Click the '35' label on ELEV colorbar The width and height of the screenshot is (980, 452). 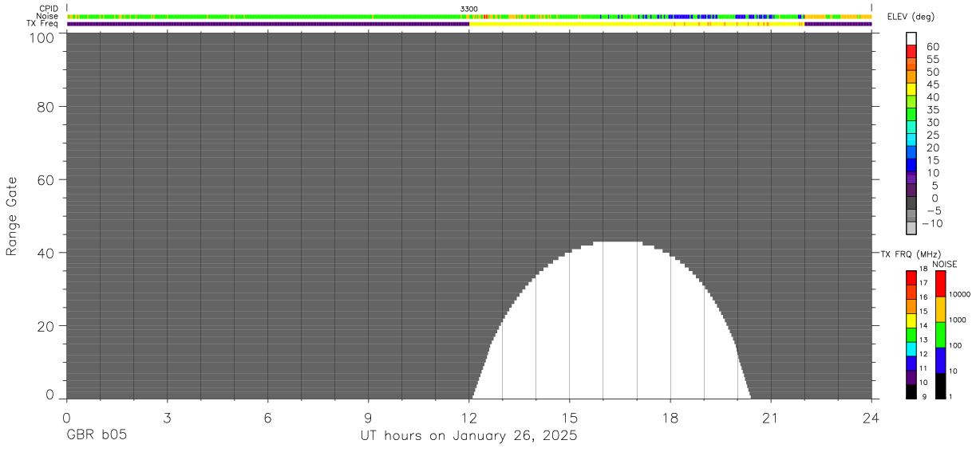coord(932,110)
